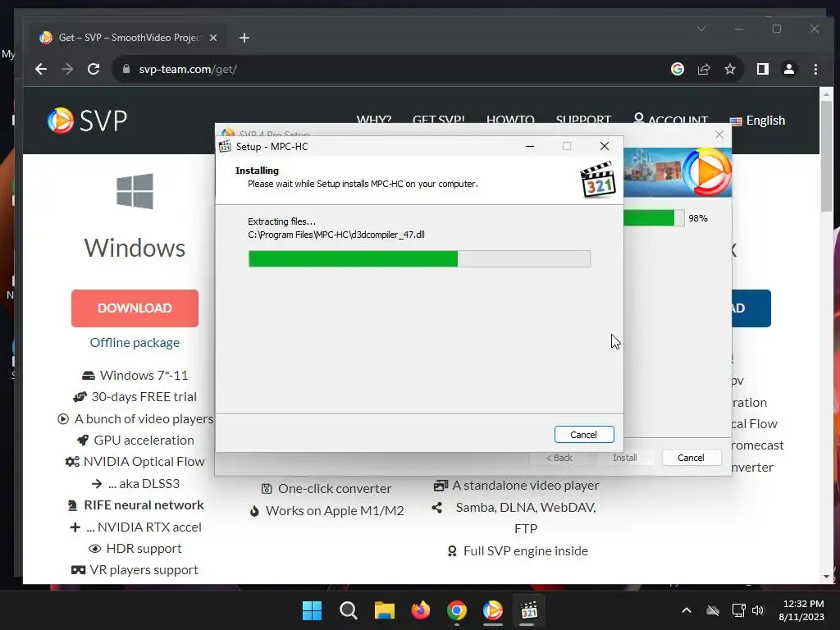Cancel the MPC-HC setup installation
840x630 pixels.
pos(584,435)
